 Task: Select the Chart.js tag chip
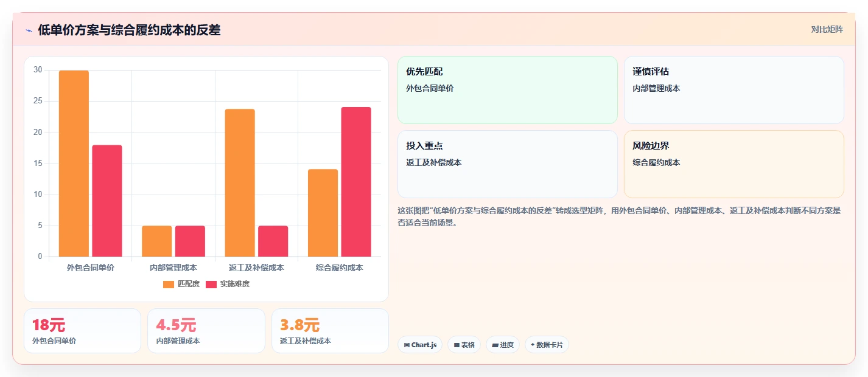pyautogui.click(x=420, y=345)
